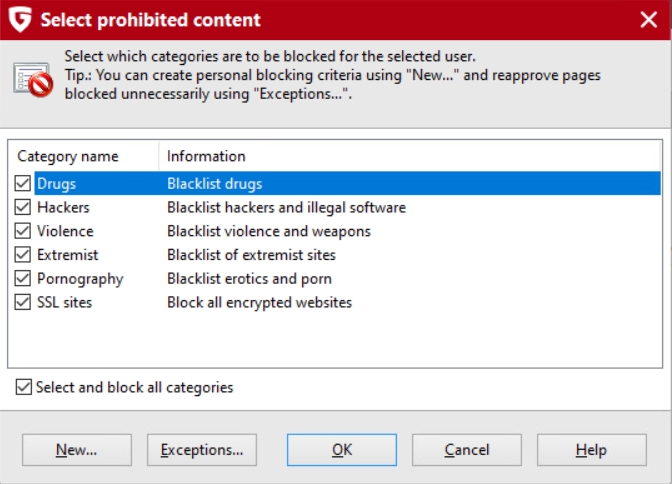Untick the Violence checkbox

(x=23, y=231)
